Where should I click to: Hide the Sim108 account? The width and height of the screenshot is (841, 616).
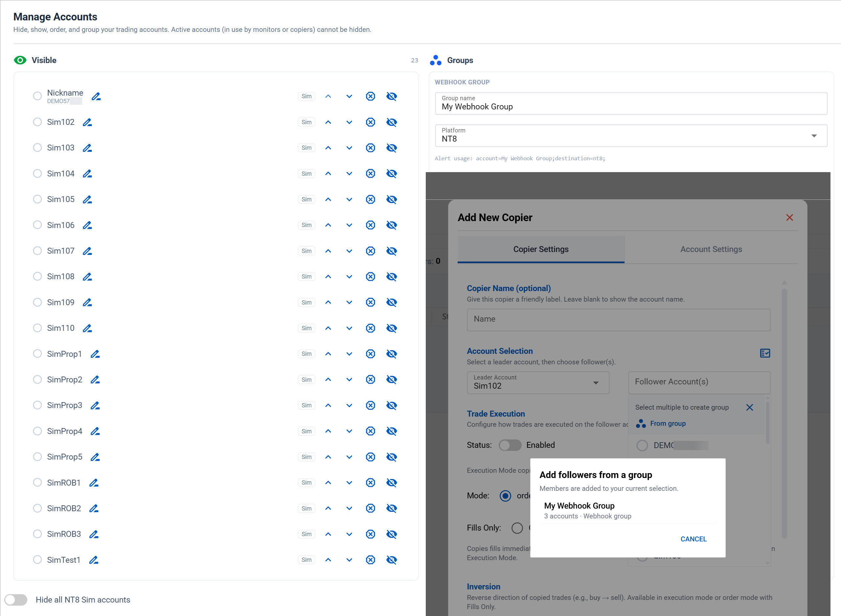391,277
